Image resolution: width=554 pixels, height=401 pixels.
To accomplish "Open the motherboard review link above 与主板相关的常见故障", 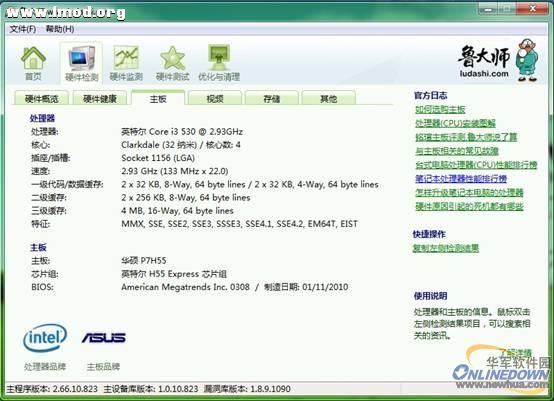I will point(466,137).
